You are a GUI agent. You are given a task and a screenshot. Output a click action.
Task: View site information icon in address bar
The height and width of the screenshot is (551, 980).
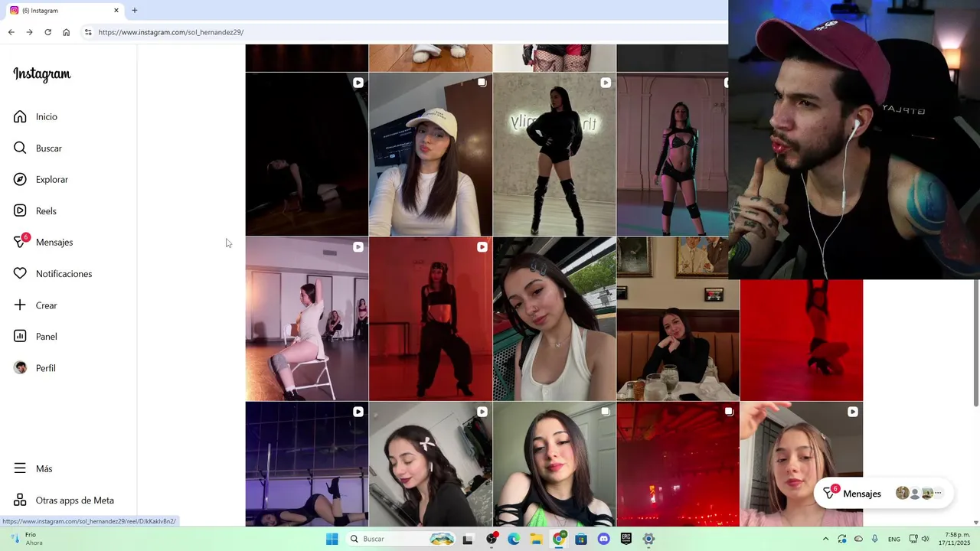tap(88, 32)
